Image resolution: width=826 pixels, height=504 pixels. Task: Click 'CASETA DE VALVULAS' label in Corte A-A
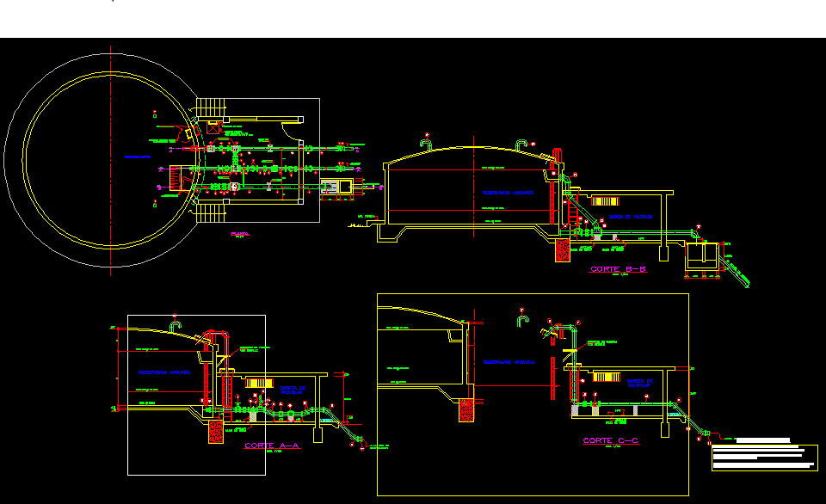[x=293, y=390]
